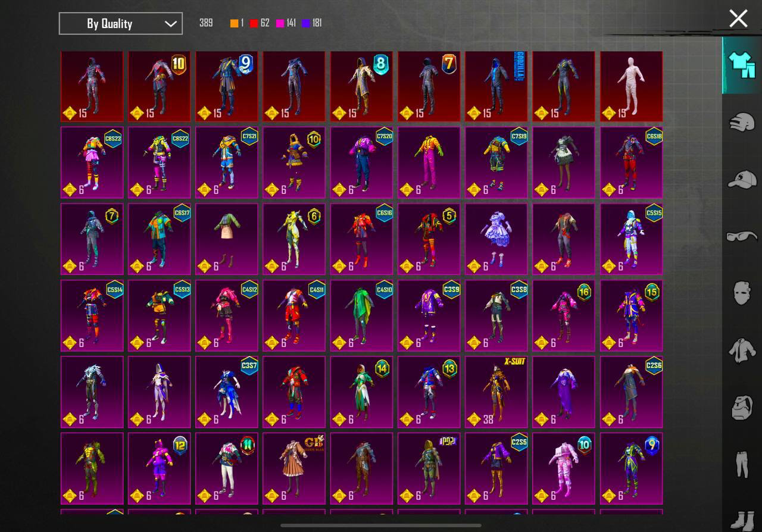Viewport: 762px width, 532px height.
Task: Select the outfit tagged C4S12
Action: [227, 315]
